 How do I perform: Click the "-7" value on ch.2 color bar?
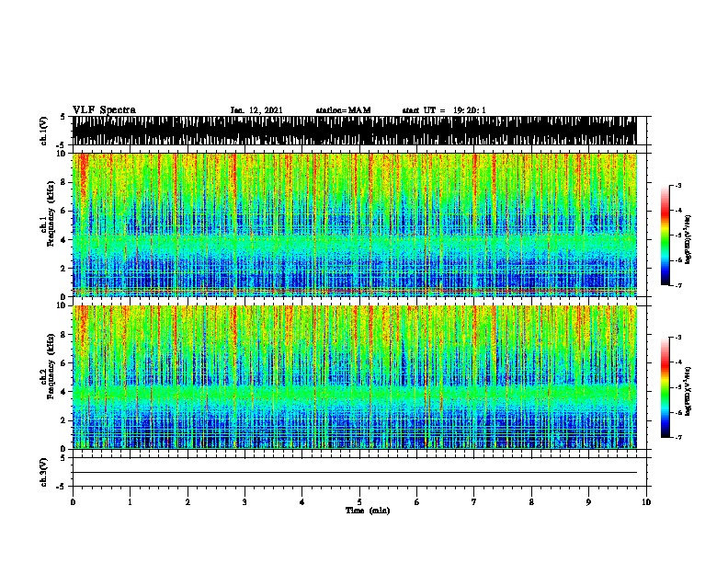click(x=677, y=438)
